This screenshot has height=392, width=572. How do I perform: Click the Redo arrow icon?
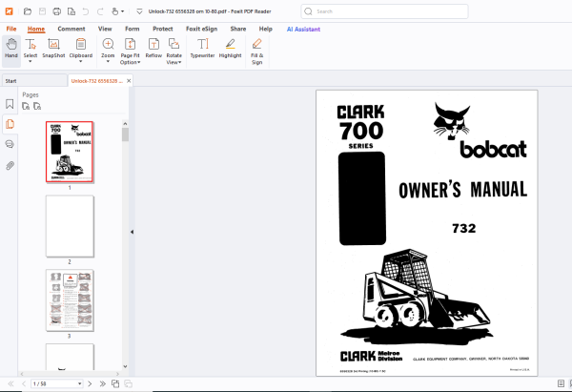pyautogui.click(x=100, y=11)
